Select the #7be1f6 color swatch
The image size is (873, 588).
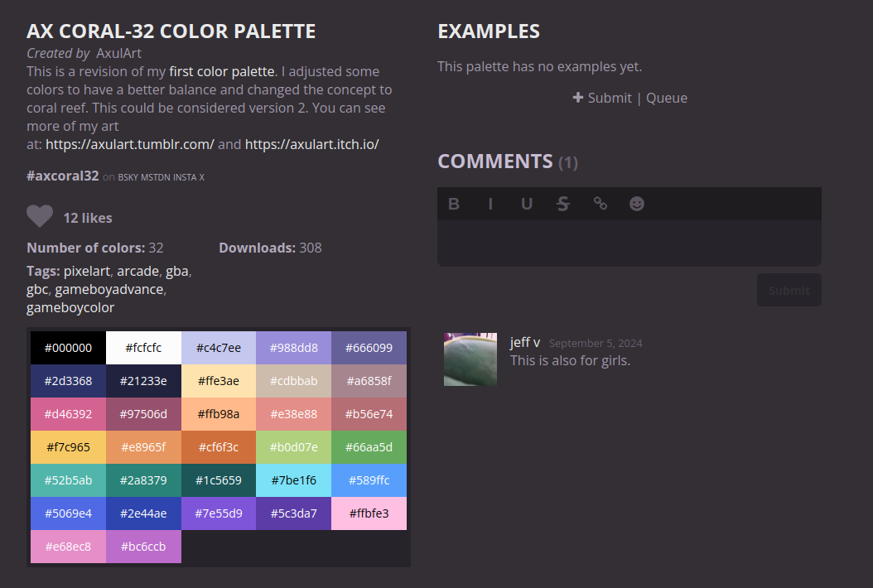pyautogui.click(x=294, y=480)
